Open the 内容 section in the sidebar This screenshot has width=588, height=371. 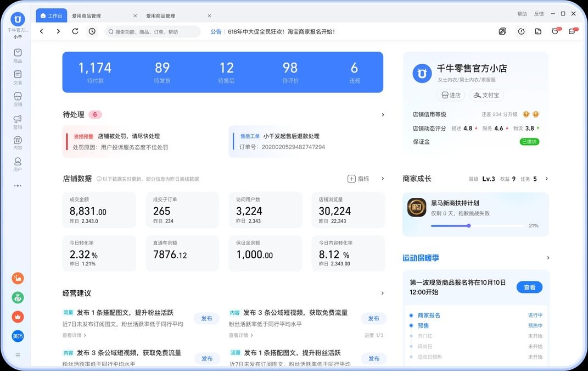coord(17,143)
